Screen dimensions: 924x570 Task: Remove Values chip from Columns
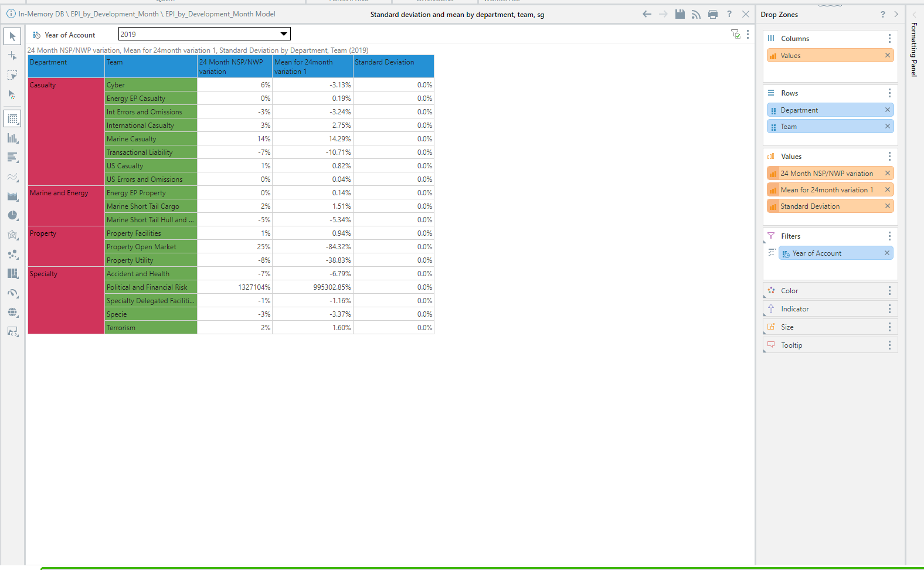tap(888, 55)
